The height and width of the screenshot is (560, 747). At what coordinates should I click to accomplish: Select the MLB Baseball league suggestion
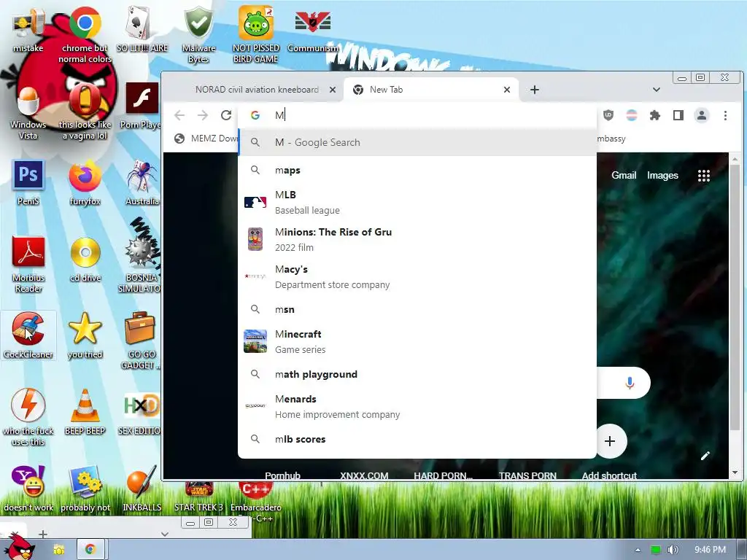point(417,203)
